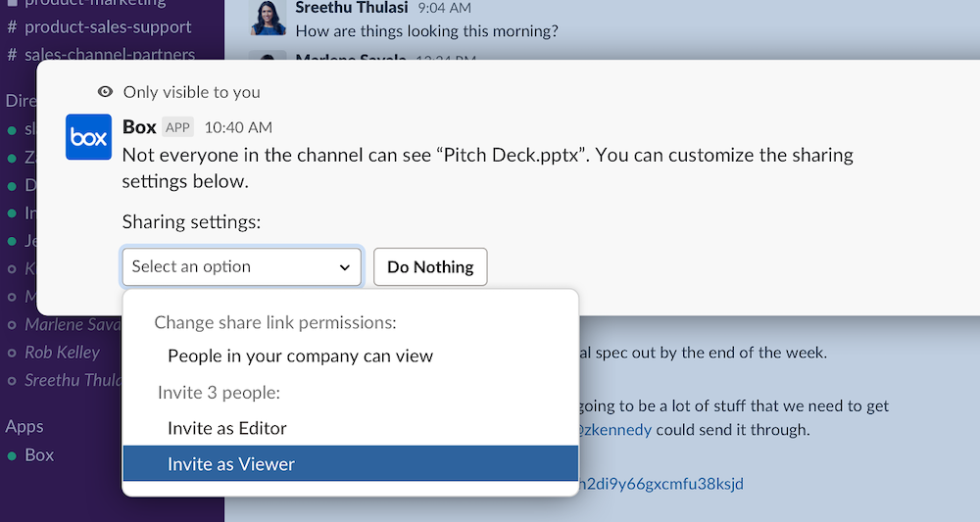Image resolution: width=980 pixels, height=522 pixels.
Task: Click the 9:04 AM message timestamp
Action: pyautogui.click(x=444, y=8)
